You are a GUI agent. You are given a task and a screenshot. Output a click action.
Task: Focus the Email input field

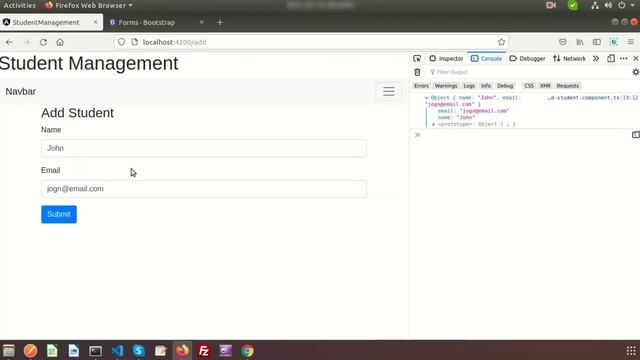[204, 189]
